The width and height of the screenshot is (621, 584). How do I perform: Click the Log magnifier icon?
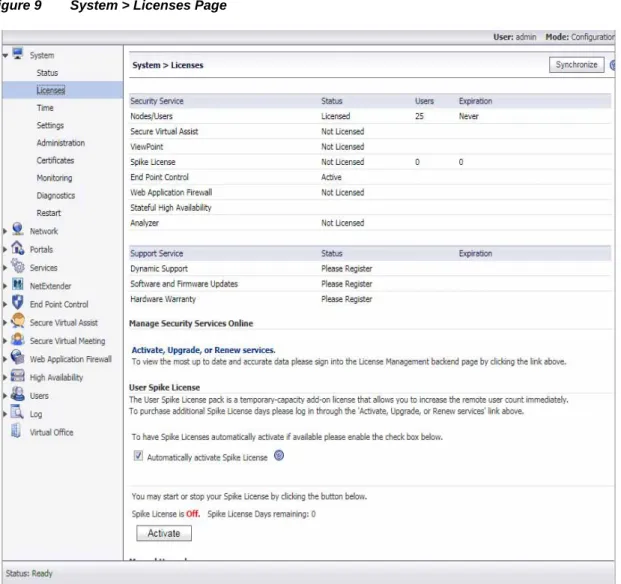point(17,412)
